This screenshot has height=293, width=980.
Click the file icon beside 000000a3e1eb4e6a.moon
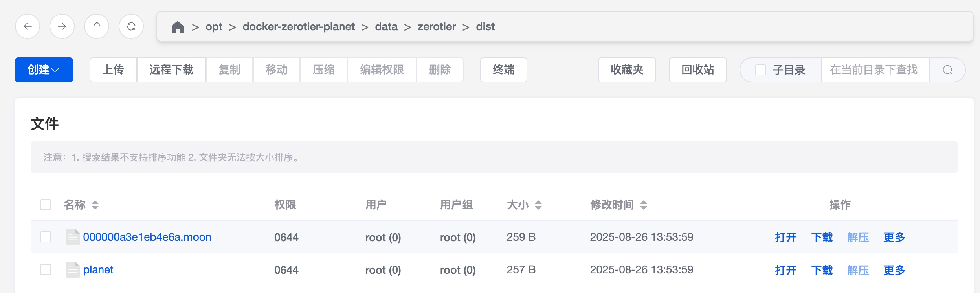coord(72,237)
